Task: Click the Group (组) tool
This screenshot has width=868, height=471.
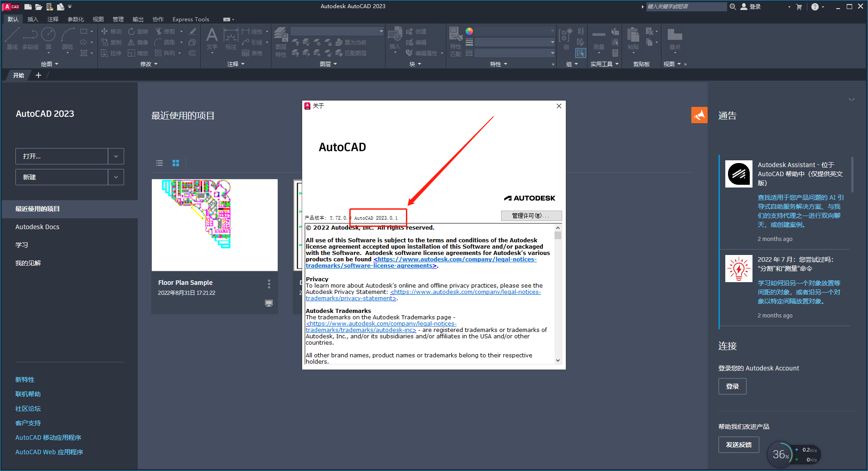Action: click(566, 39)
